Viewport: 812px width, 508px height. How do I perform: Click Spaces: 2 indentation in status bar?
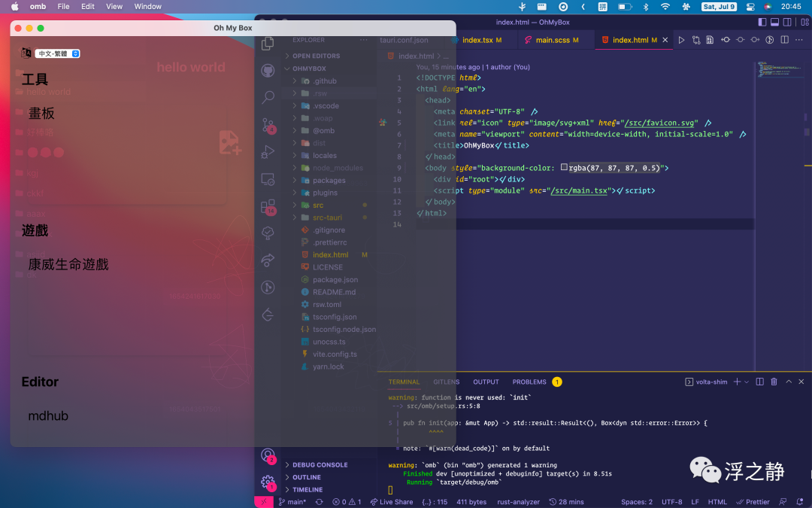coord(637,502)
